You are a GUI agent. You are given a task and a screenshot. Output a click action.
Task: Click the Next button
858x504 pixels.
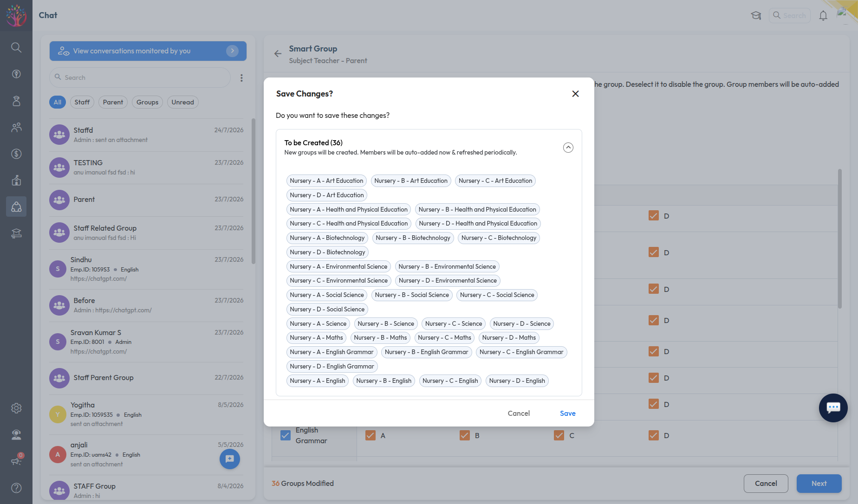pos(819,484)
